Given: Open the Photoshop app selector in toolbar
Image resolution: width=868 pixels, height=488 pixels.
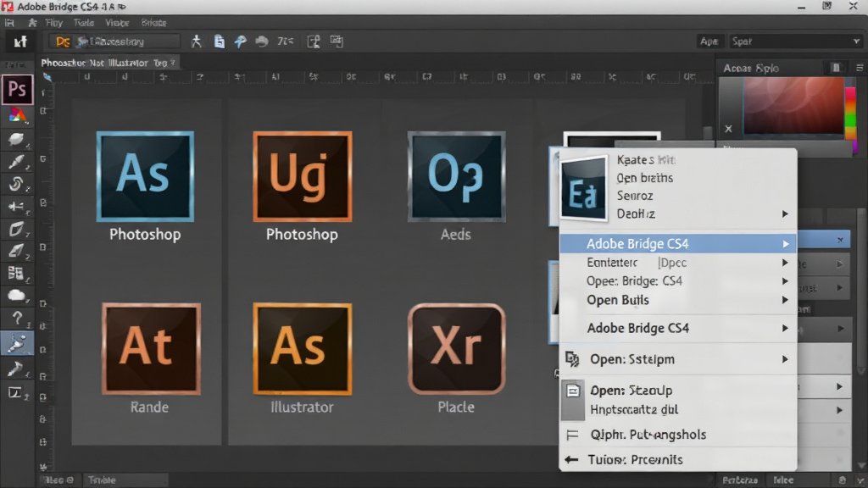Looking at the screenshot, I should point(114,42).
